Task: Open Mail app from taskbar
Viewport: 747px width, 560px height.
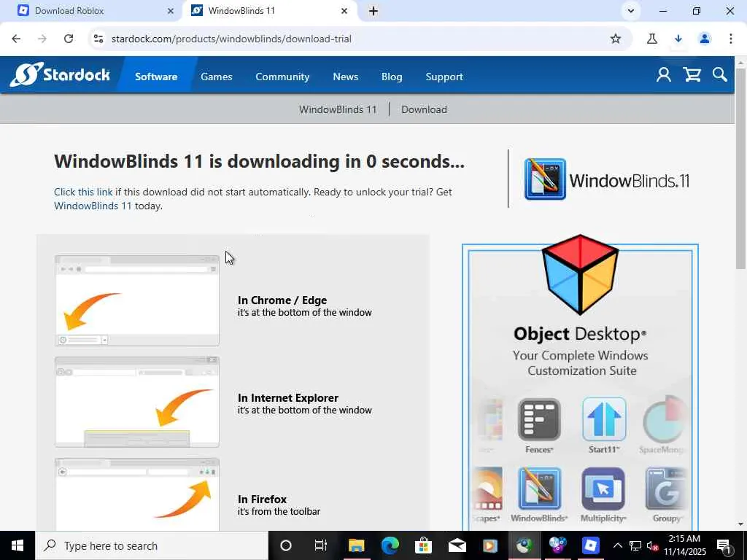Action: (x=457, y=545)
